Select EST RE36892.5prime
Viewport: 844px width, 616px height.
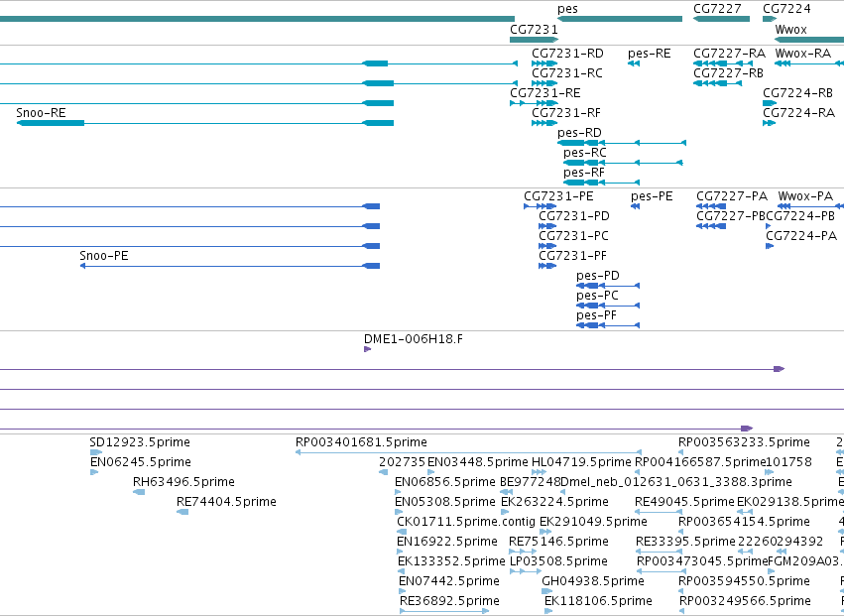pyautogui.click(x=444, y=611)
